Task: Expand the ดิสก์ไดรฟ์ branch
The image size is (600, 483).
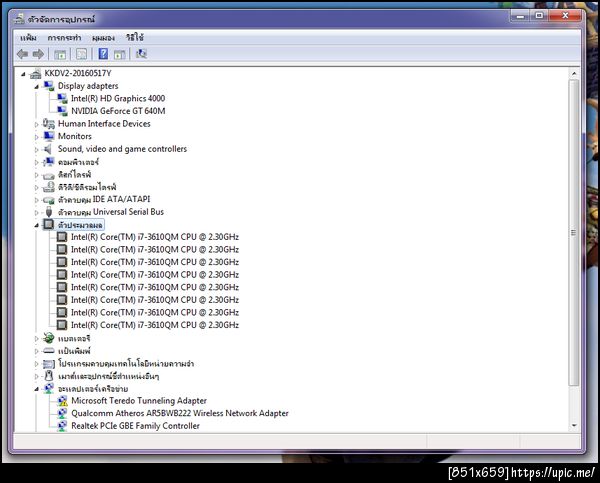Action: point(37,175)
